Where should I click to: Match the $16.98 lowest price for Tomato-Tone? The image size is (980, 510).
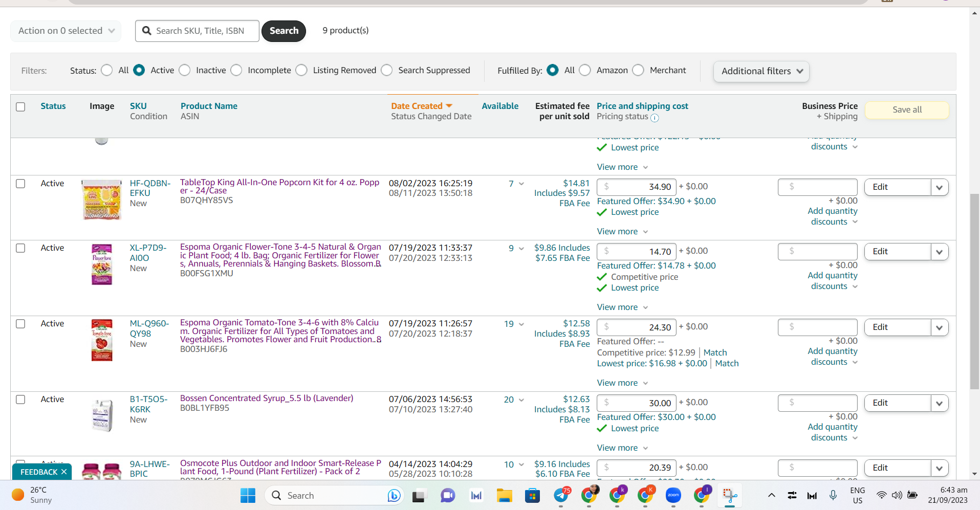click(x=727, y=363)
